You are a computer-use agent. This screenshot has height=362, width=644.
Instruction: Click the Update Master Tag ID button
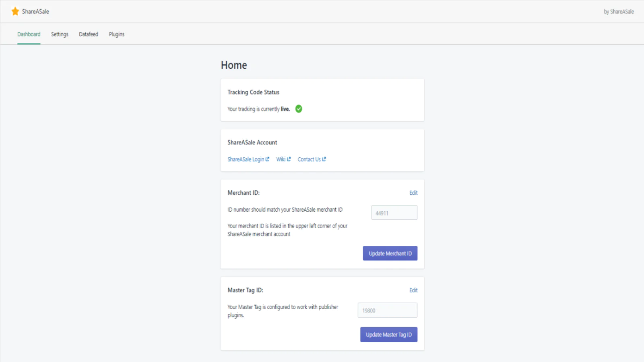coord(389,335)
